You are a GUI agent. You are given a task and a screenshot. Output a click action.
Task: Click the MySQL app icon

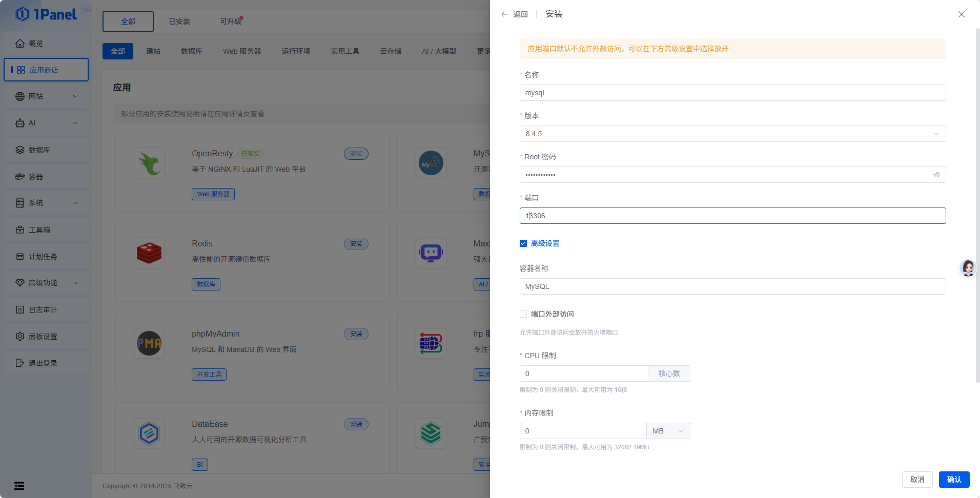pyautogui.click(x=431, y=163)
